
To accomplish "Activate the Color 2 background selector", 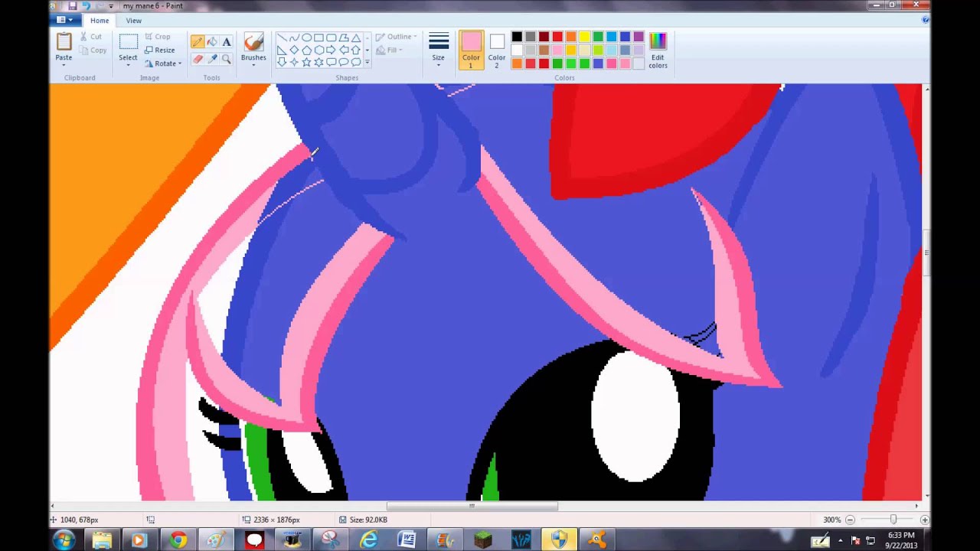I will pos(497,51).
